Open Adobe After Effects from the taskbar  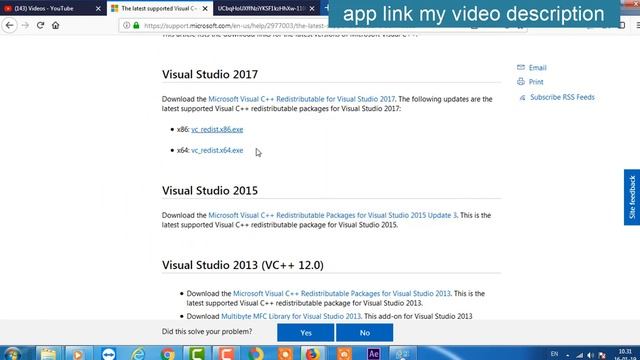[373, 353]
